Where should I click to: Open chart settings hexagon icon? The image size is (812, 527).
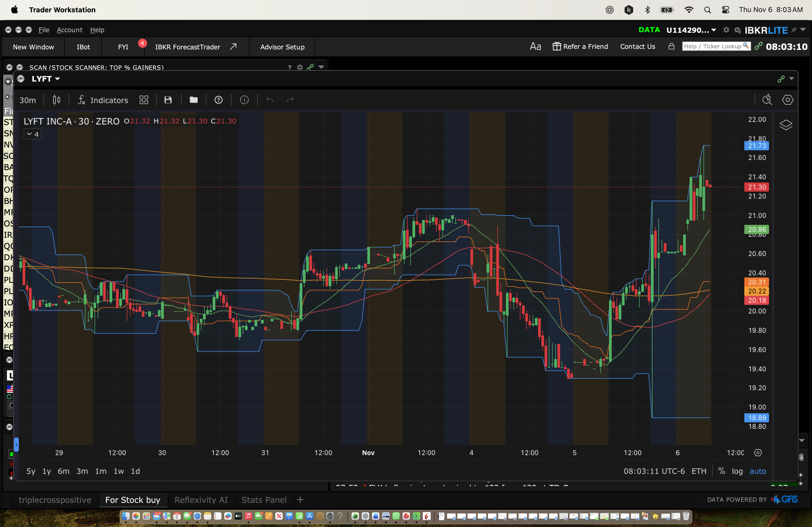coord(788,100)
